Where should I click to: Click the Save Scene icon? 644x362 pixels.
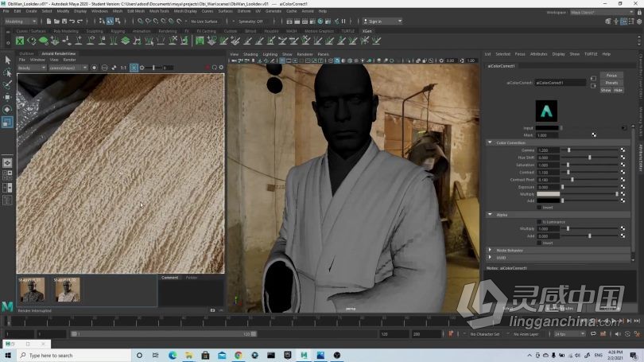[x=64, y=21]
